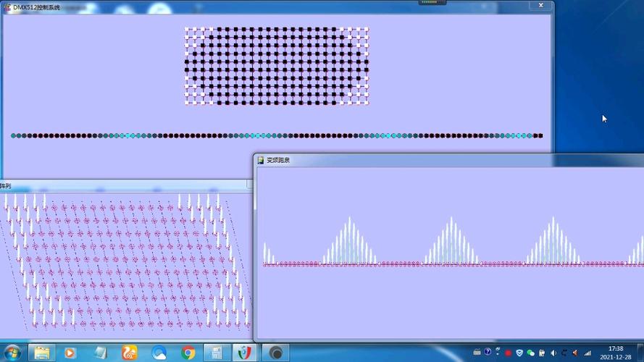This screenshot has height=362, width=644.
Task: Open the Windows Start menu
Action: (12, 353)
